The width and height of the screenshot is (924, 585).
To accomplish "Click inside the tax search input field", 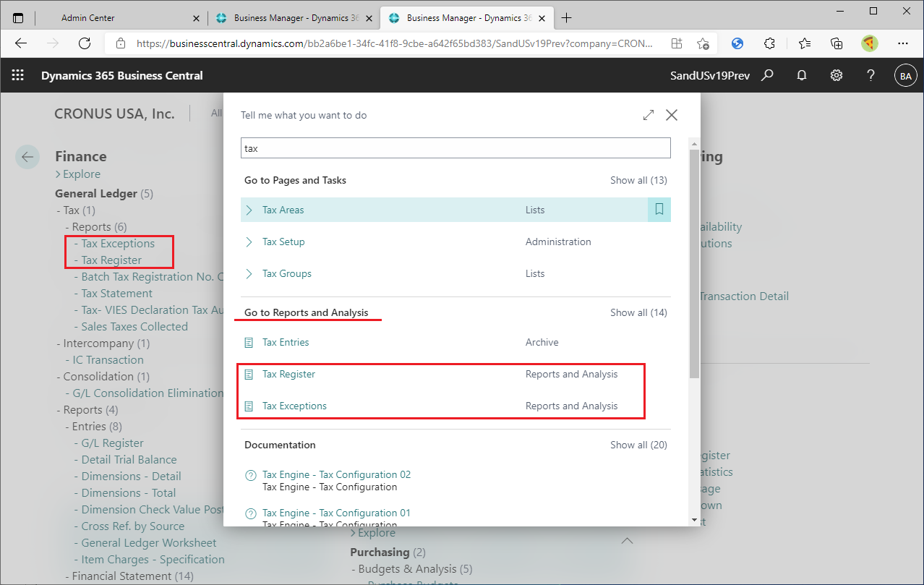I will [x=455, y=148].
